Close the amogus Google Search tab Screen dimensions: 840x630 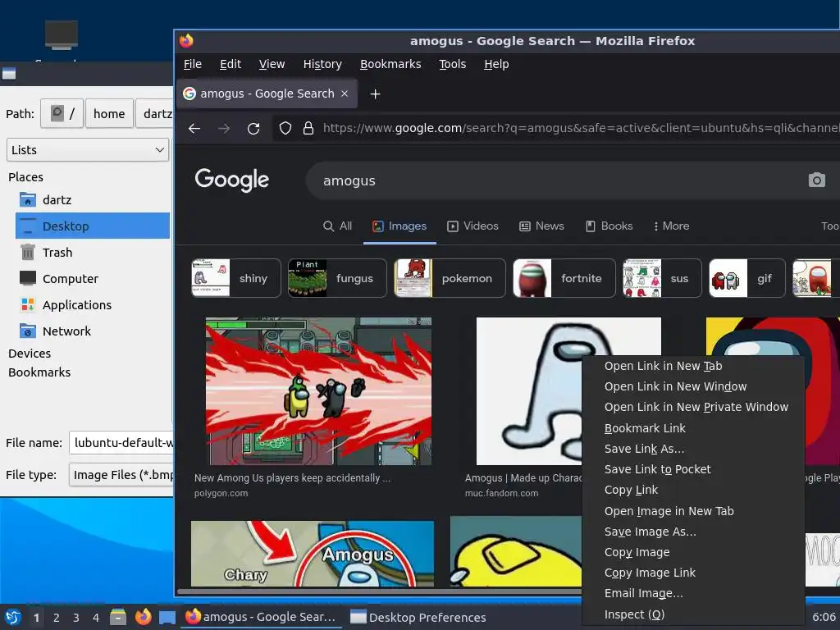tap(345, 94)
